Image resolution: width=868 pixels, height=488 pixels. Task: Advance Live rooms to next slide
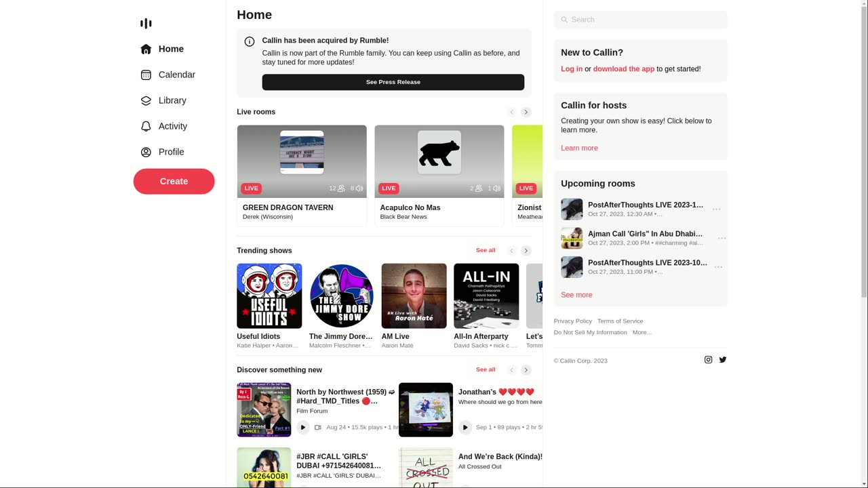(x=526, y=112)
